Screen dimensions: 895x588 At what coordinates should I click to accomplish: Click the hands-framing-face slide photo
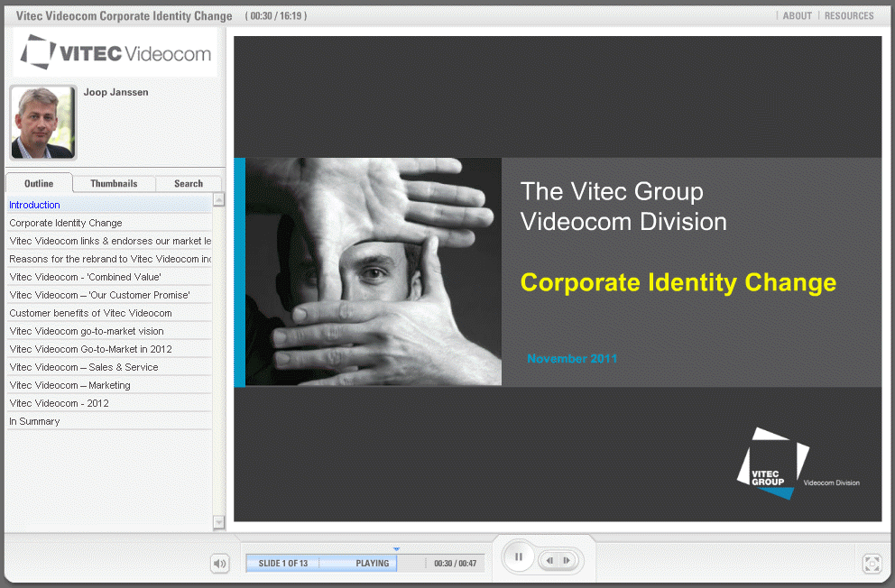[x=374, y=271]
